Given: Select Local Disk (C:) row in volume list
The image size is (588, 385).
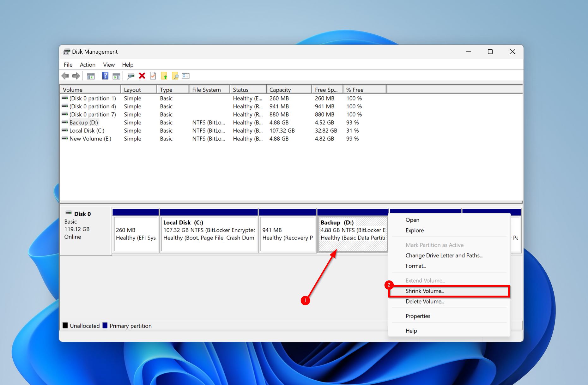Looking at the screenshot, I should (x=87, y=131).
